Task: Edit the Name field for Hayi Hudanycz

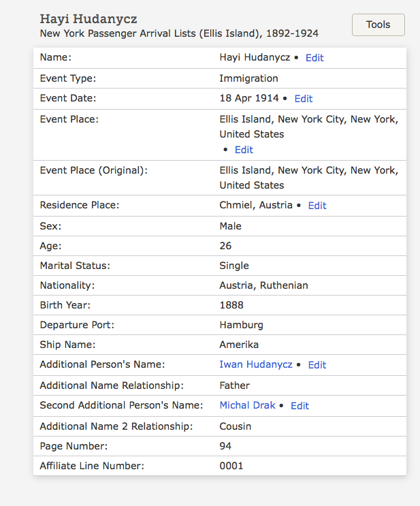Action: (314, 58)
